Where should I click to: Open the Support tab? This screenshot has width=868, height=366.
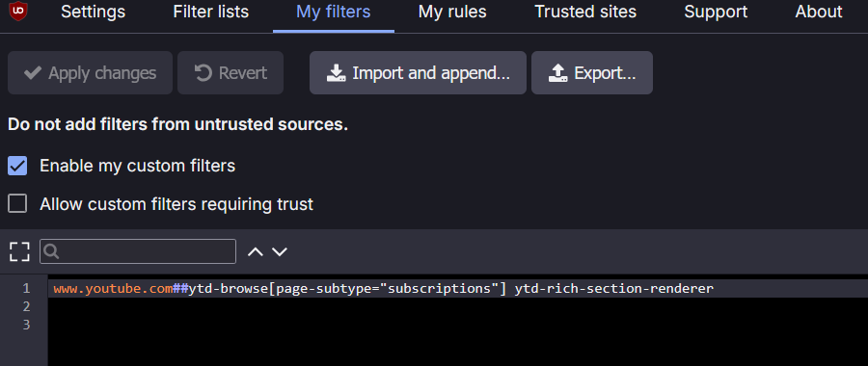click(716, 12)
